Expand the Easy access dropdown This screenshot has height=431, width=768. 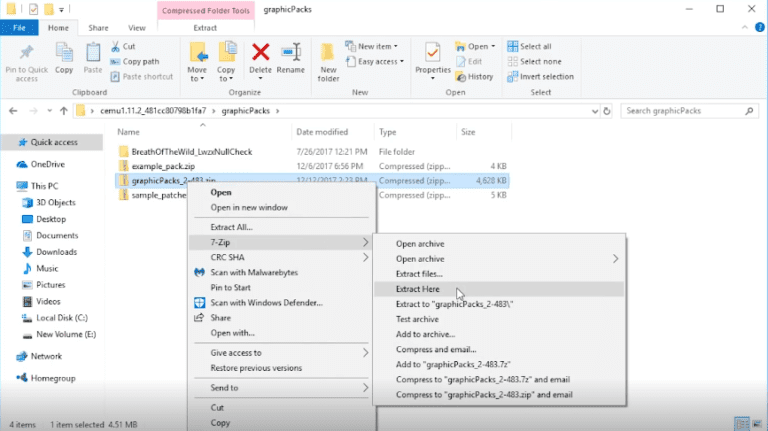coord(378,61)
